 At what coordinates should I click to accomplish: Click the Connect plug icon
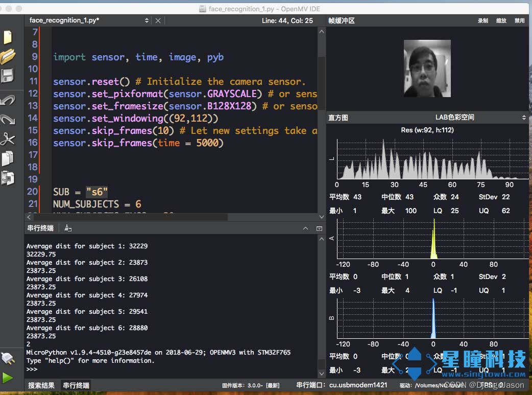pyautogui.click(x=7, y=357)
